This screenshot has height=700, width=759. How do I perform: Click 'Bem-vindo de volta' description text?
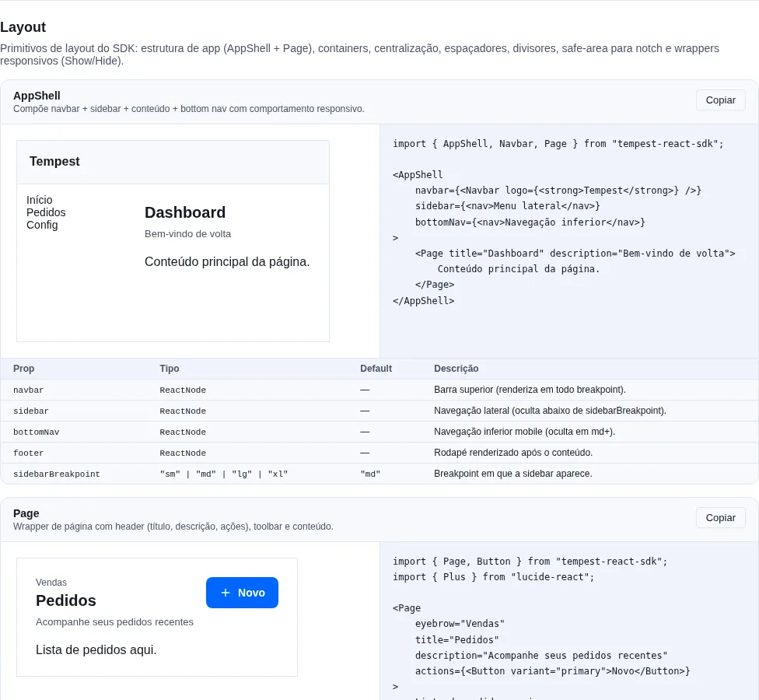point(188,234)
